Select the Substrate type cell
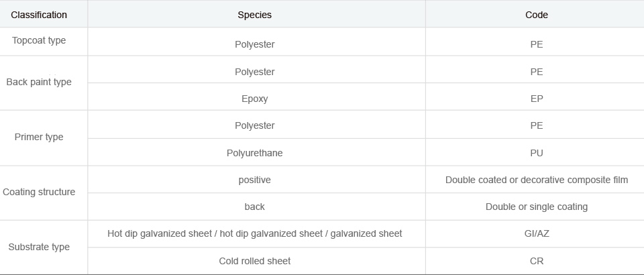Viewport: 644px width, 275px height. tap(39, 247)
